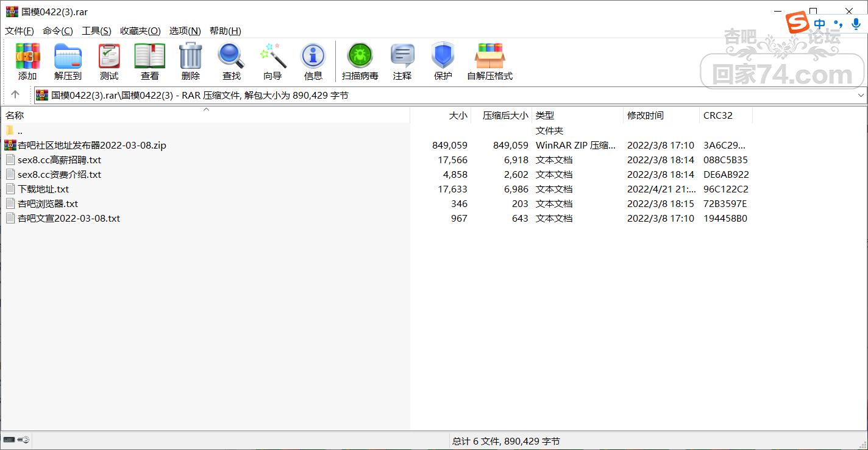Click the status bar total '总计 6 文件, 890,429 字节'
This screenshot has width=868, height=450.
(x=506, y=441)
